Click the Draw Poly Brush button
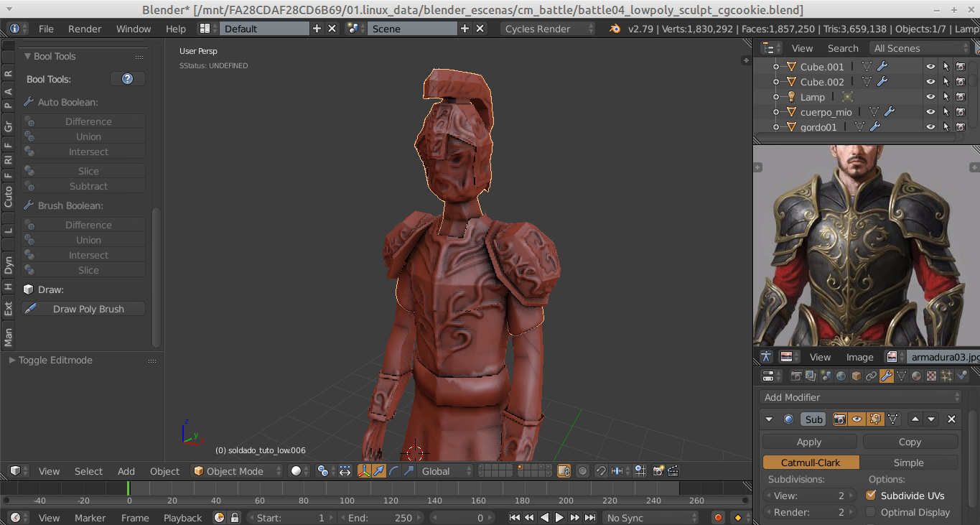Image resolution: width=980 pixels, height=525 pixels. 83,309
